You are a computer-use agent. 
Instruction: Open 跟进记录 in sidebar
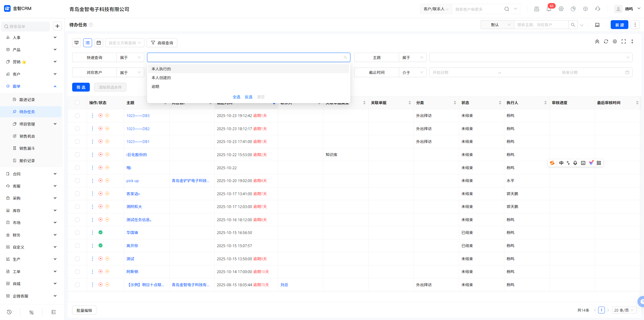coord(27,100)
